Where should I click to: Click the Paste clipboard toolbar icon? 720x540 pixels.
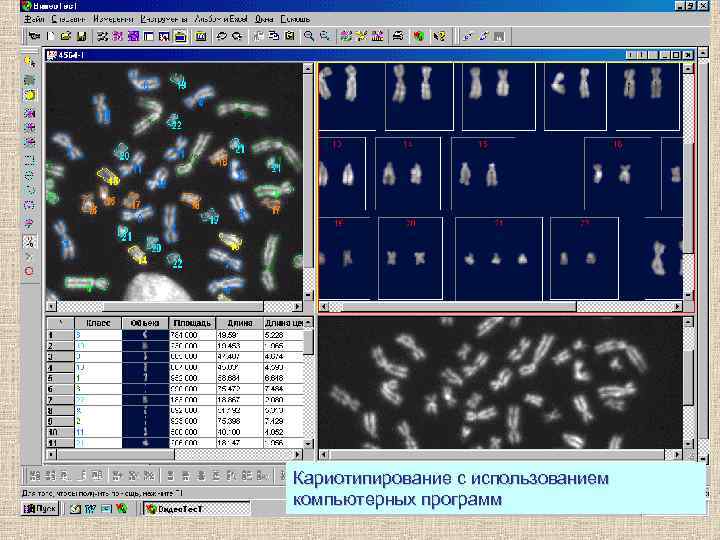tap(290, 36)
